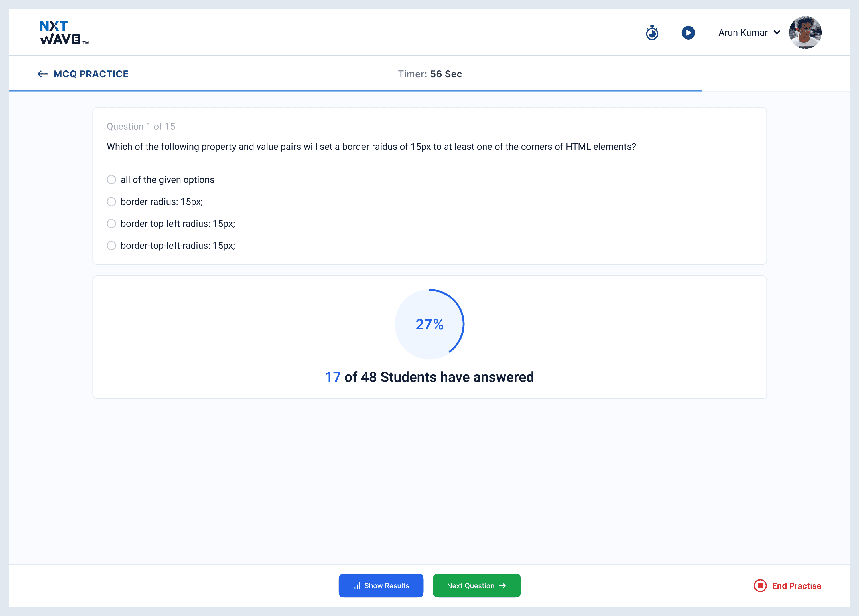Open Arun Kumar's profile picture
Screen dimensions: 859x616
[805, 33]
